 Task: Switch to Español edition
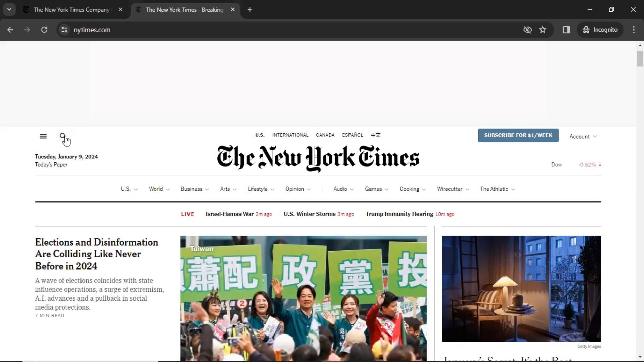(353, 135)
